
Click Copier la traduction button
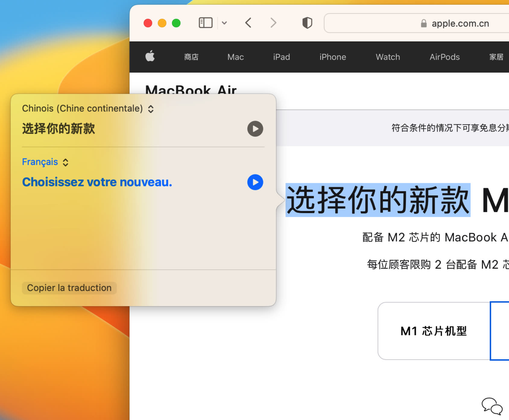pyautogui.click(x=69, y=288)
